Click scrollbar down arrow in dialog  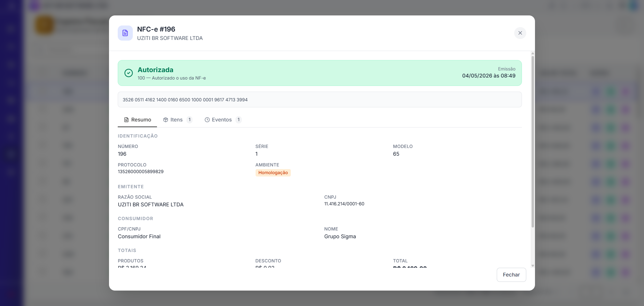tap(533, 266)
